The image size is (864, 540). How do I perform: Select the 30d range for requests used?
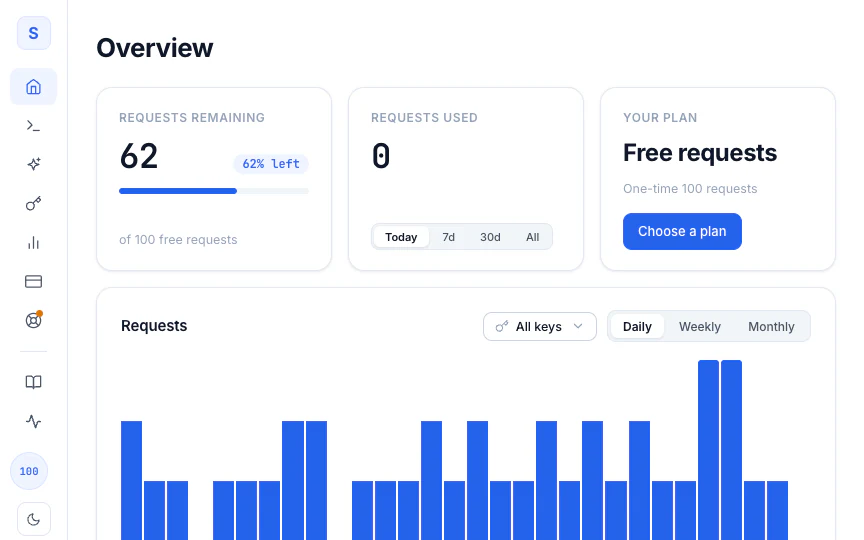point(490,237)
